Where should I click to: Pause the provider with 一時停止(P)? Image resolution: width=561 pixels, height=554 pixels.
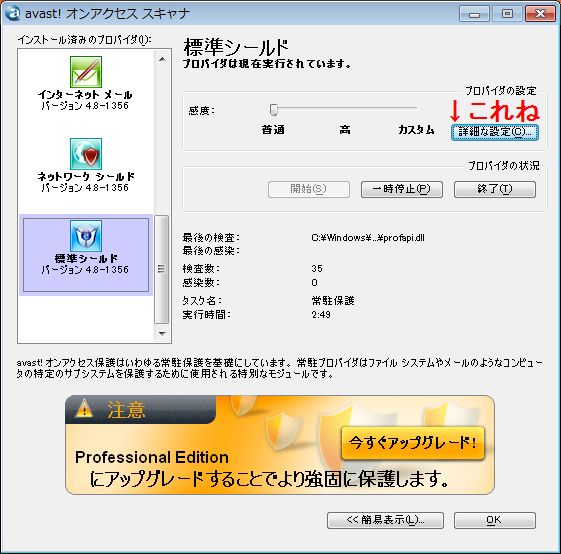[x=401, y=189]
